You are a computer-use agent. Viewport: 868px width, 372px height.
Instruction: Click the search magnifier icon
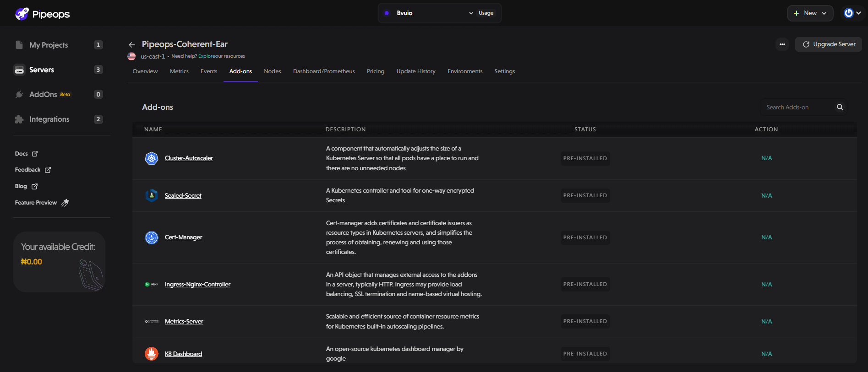tap(840, 107)
